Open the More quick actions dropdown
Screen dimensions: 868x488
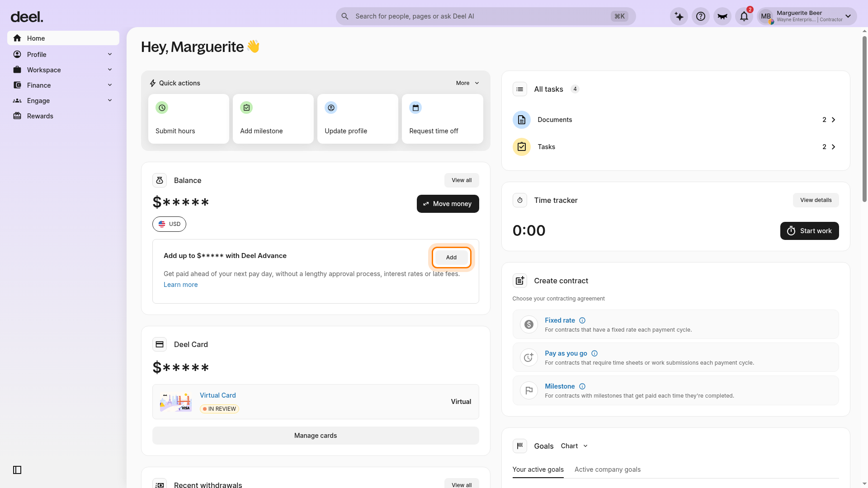tap(467, 83)
